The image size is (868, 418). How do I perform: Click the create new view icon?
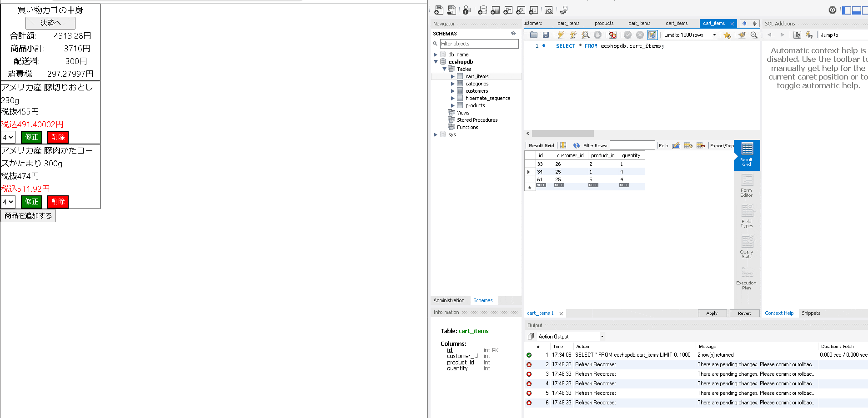pyautogui.click(x=508, y=10)
